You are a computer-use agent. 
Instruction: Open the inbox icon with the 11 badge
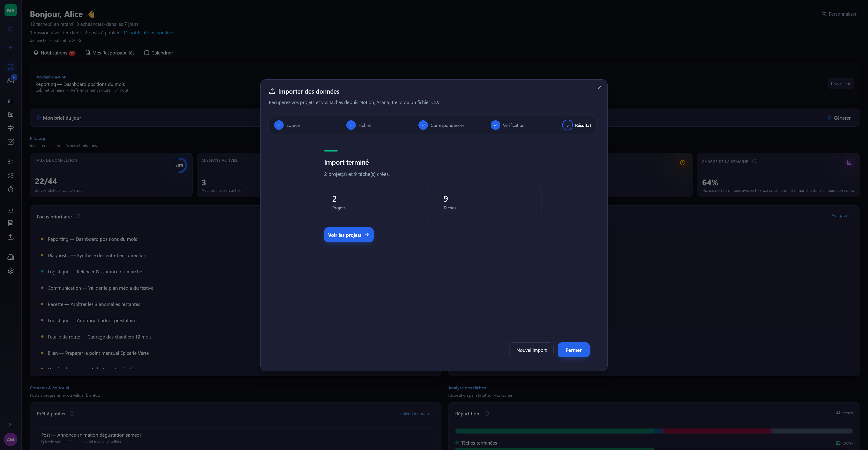(10, 81)
